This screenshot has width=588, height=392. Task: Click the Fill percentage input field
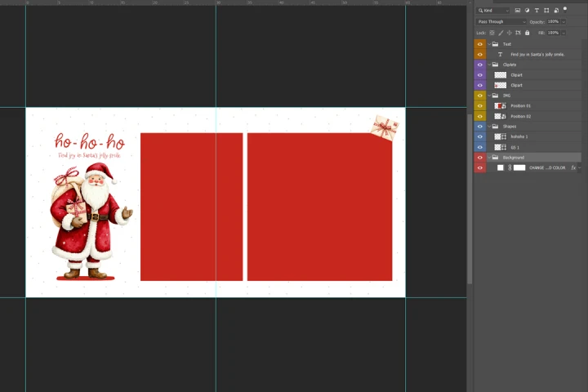coord(553,33)
